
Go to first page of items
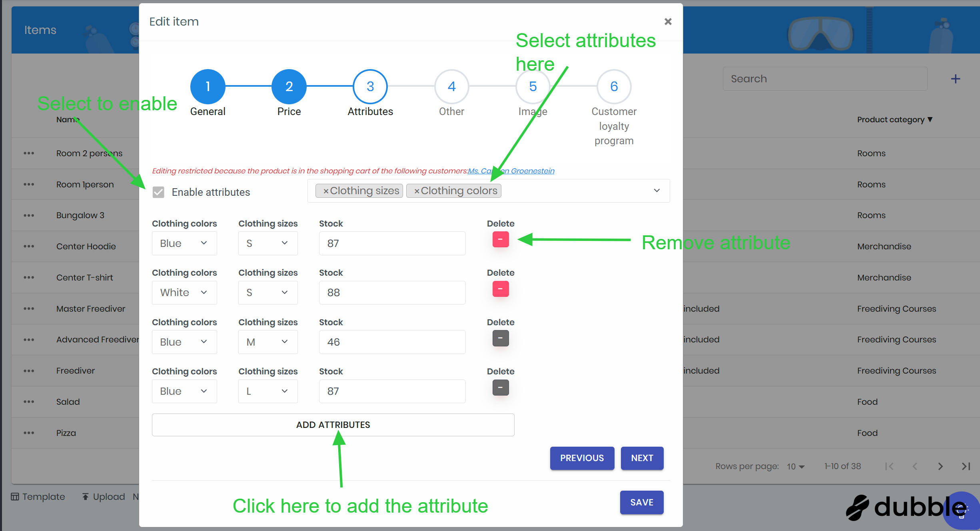click(889, 466)
